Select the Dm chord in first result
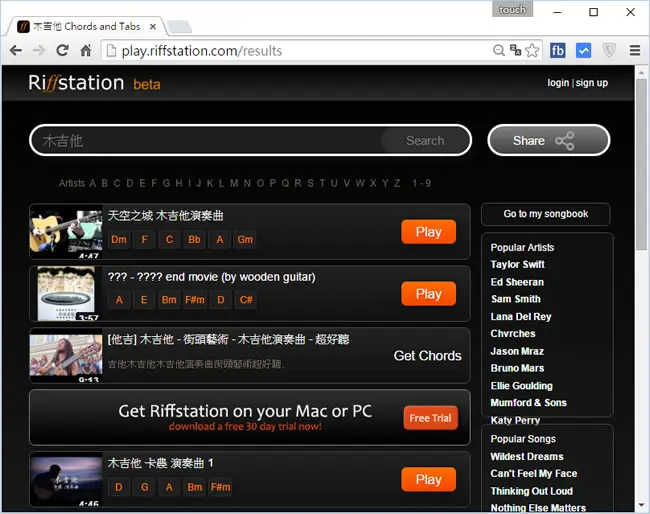This screenshot has height=514, width=650. (119, 240)
